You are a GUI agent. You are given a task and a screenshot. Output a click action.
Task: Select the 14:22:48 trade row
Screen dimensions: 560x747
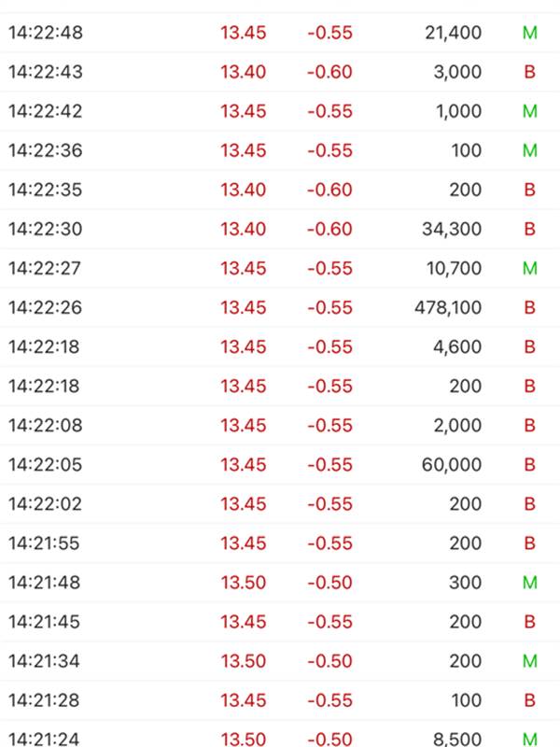coord(280,33)
